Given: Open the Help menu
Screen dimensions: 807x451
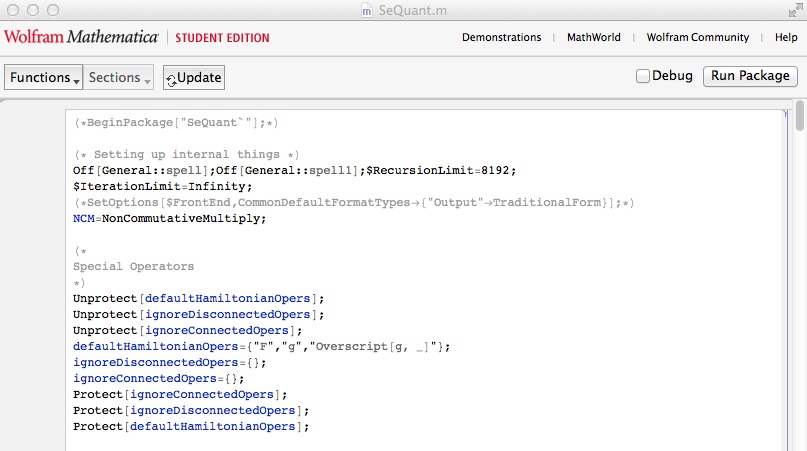Looking at the screenshot, I should coord(785,37).
